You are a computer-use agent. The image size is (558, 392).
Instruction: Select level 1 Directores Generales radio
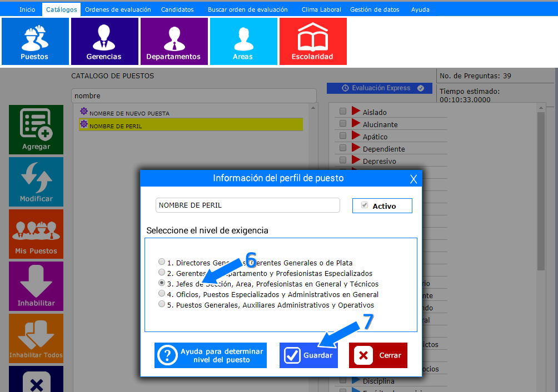click(162, 262)
